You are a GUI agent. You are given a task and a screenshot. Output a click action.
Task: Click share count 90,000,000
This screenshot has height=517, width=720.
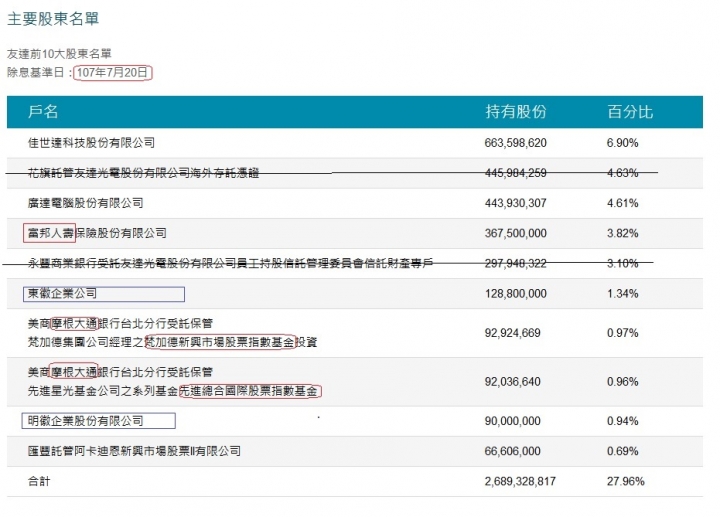pos(512,421)
